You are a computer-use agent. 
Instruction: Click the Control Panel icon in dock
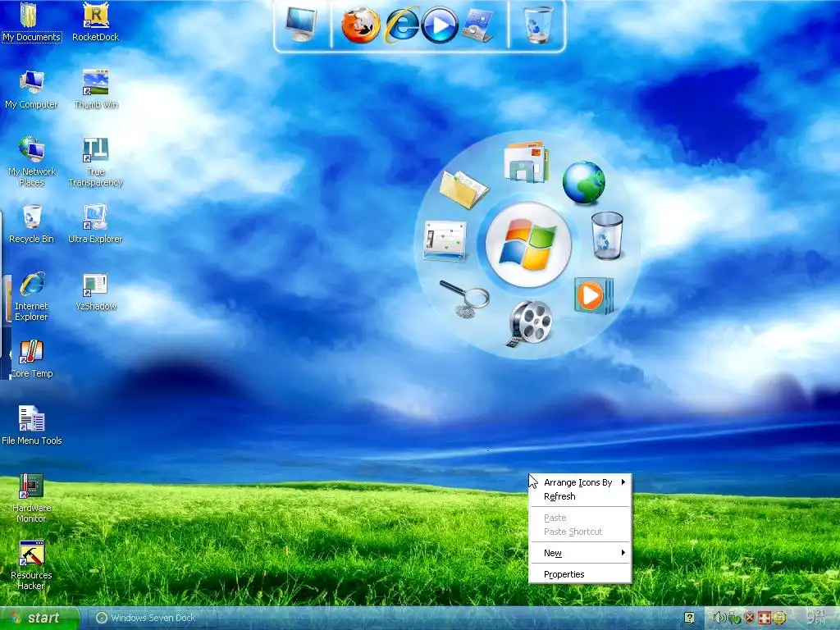(477, 25)
